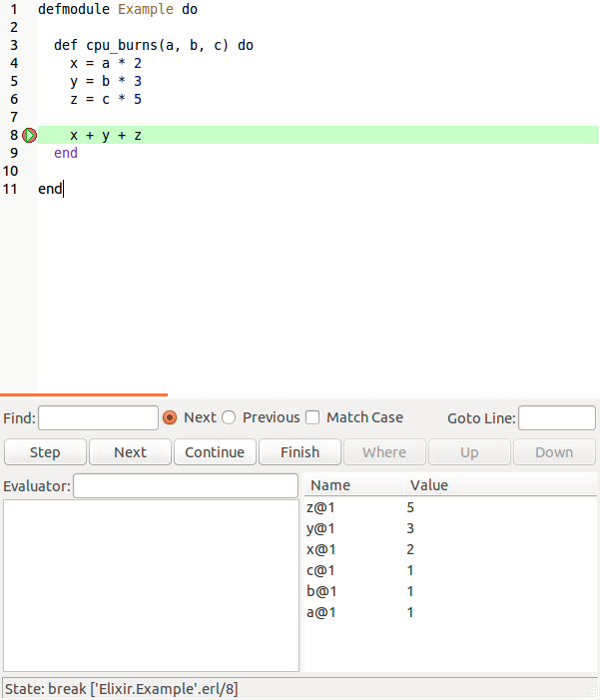Image resolution: width=600 pixels, height=700 pixels.
Task: Click the Finish button
Action: (x=300, y=452)
